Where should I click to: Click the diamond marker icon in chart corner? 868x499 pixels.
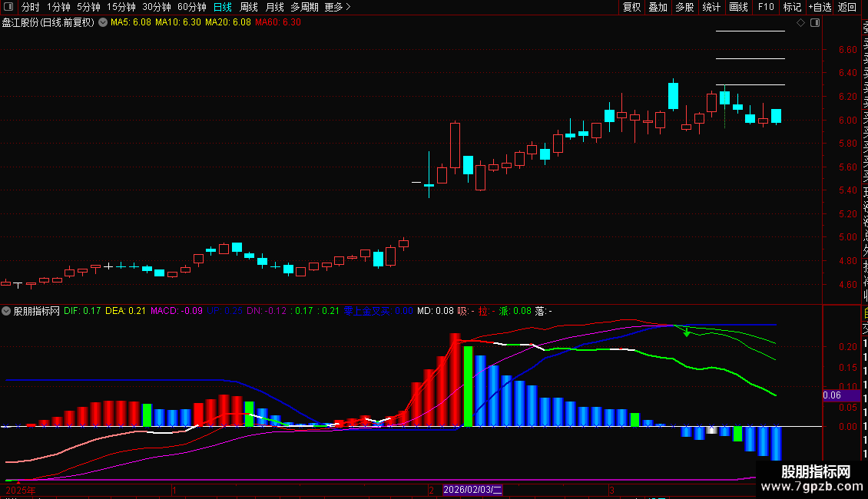pyautogui.click(x=800, y=23)
